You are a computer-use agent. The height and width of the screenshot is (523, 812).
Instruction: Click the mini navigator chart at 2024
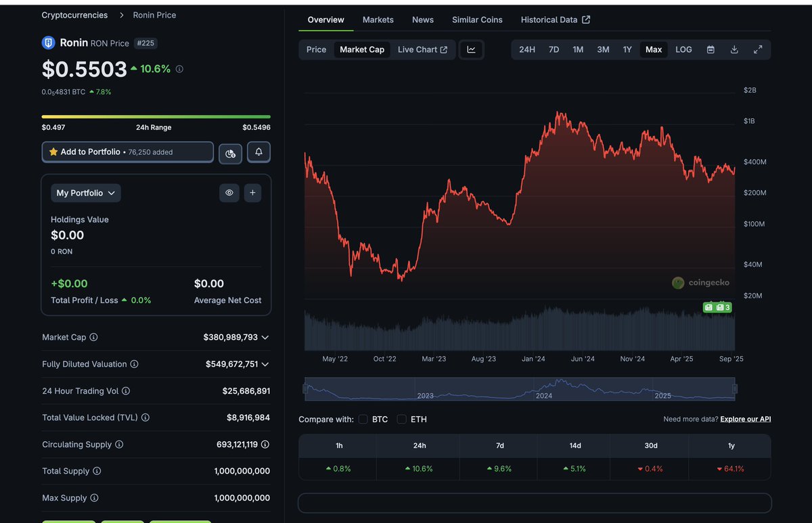pos(544,395)
